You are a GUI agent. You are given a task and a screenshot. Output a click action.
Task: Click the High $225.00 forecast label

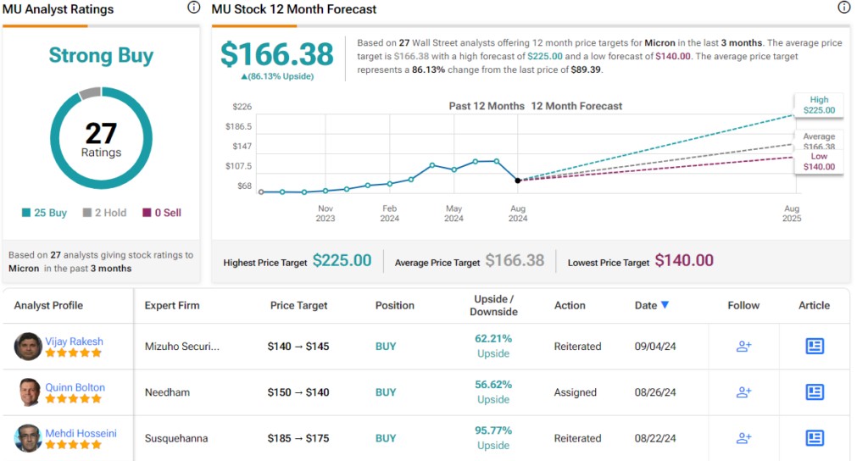click(818, 105)
